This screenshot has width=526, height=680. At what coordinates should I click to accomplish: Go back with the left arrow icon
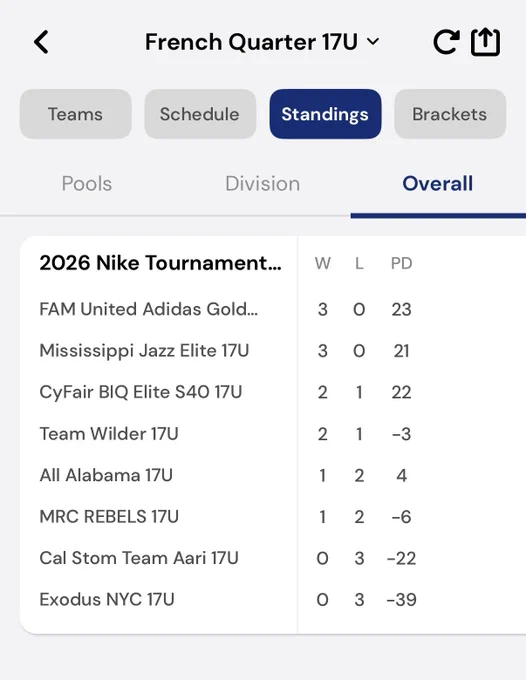pos(41,42)
